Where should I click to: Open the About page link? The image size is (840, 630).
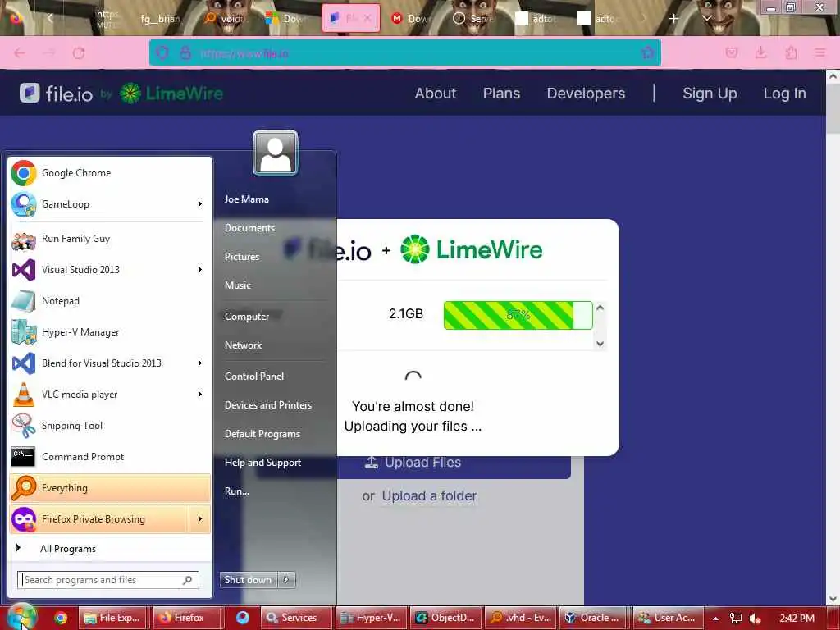point(435,94)
